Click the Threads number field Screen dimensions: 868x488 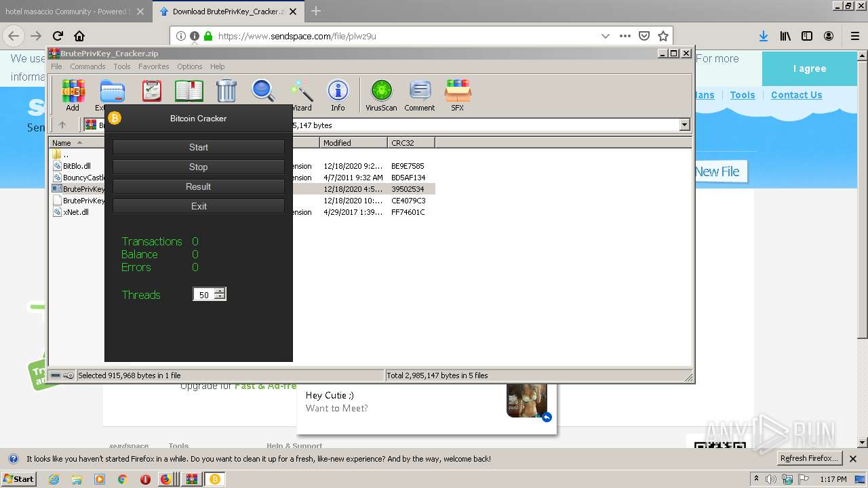204,295
